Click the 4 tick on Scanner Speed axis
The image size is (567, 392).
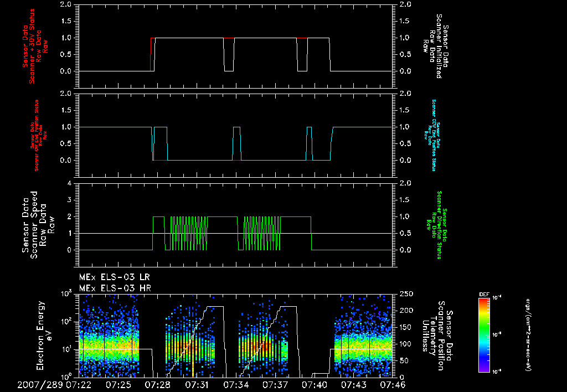point(69,183)
